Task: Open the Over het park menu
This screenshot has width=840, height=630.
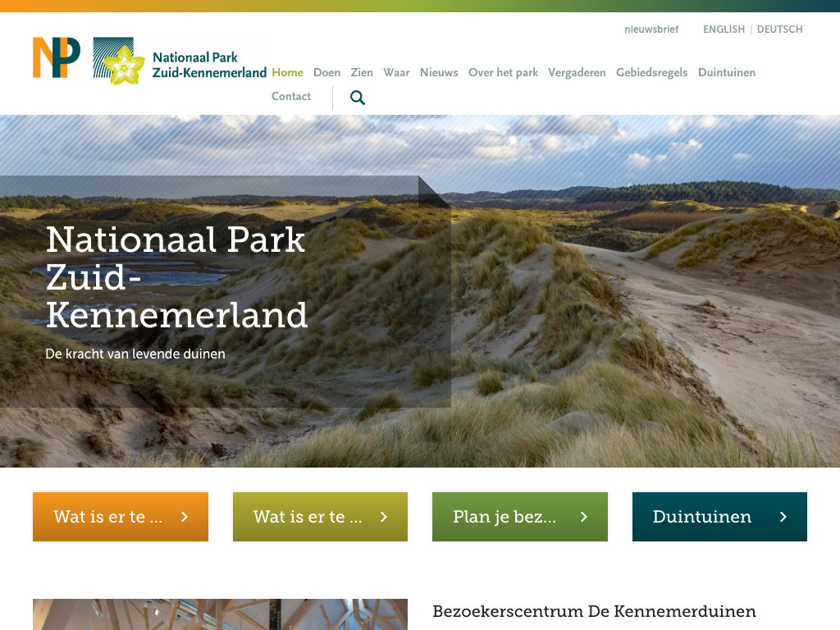Action: coord(503,72)
